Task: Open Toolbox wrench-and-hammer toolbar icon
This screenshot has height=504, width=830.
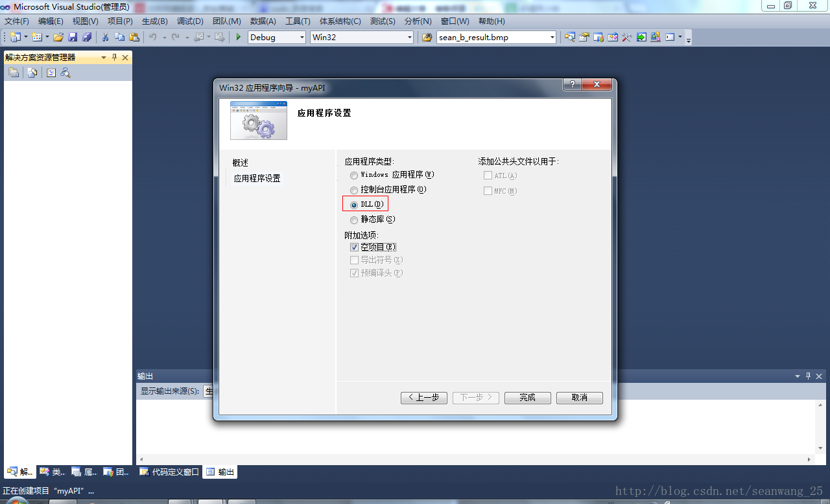Action: [627, 37]
